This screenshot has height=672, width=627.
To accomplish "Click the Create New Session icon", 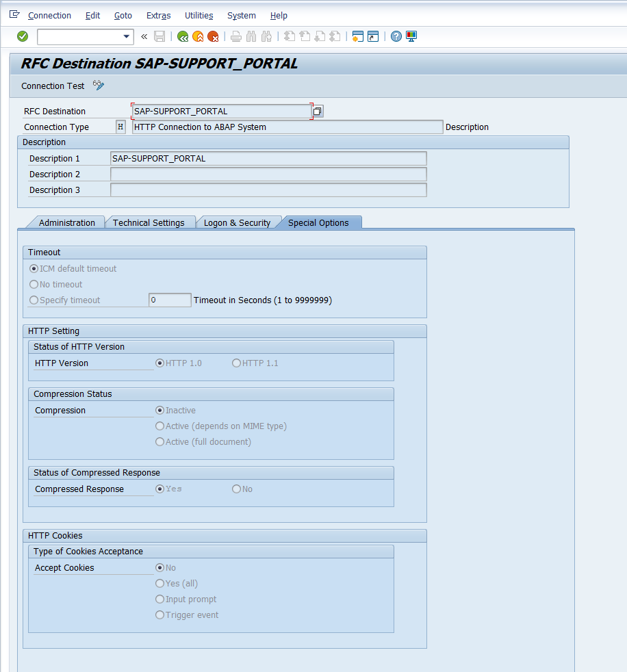I will point(357,36).
